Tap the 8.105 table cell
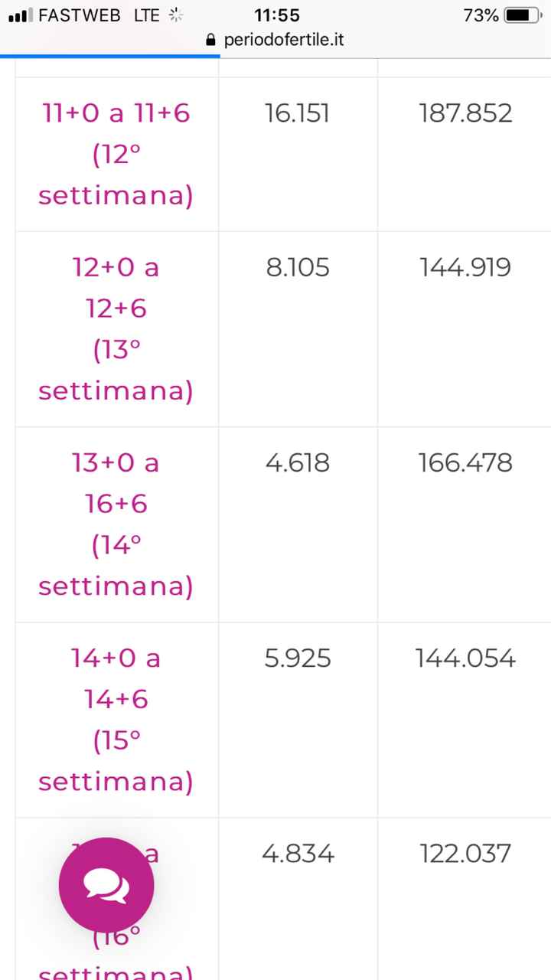Image resolution: width=551 pixels, height=980 pixels. tap(298, 267)
